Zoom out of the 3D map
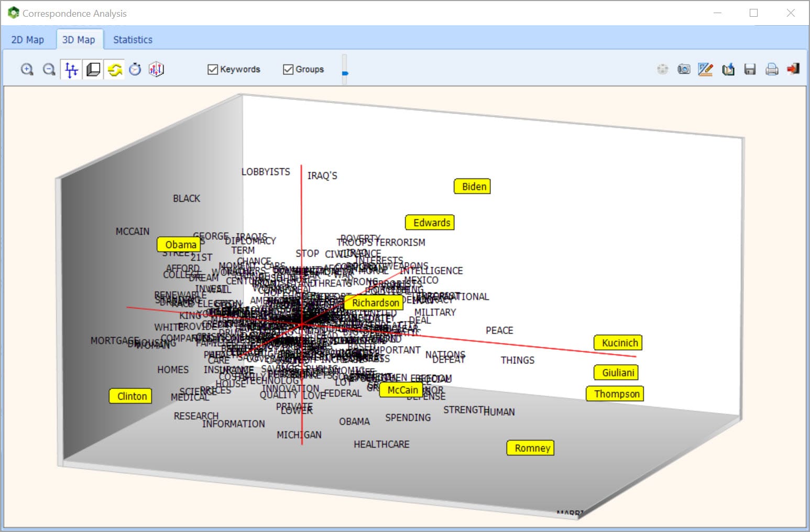Image resolution: width=810 pixels, height=532 pixels. coord(49,69)
